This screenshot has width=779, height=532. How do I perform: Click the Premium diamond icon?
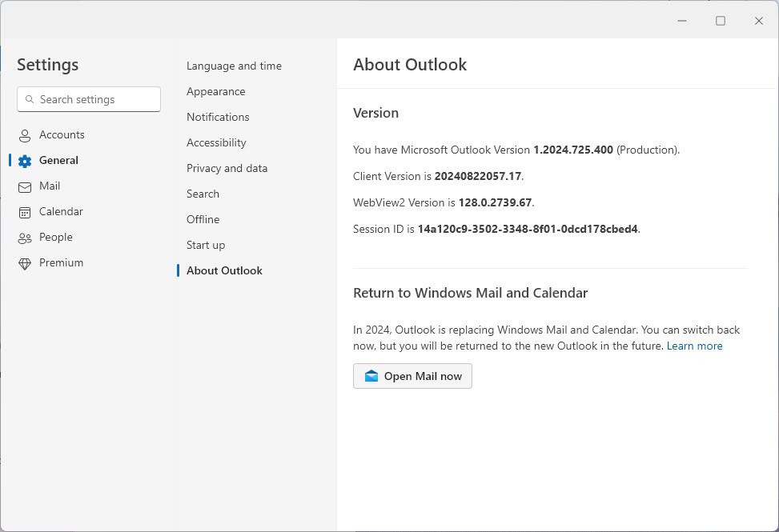24,264
